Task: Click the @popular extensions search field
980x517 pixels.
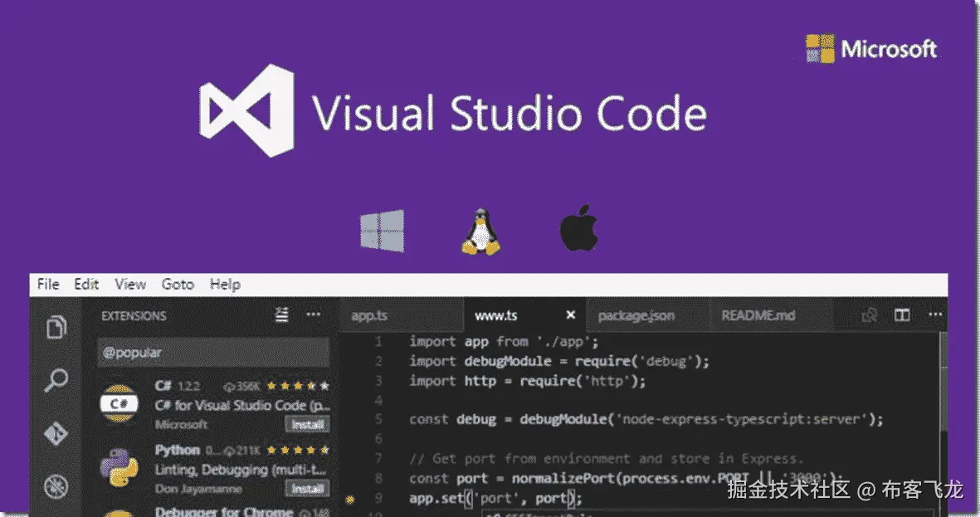Action: click(213, 353)
